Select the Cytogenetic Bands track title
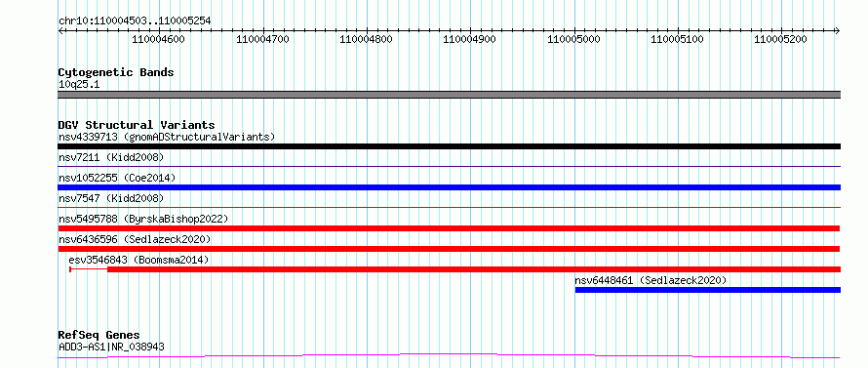 point(116,72)
